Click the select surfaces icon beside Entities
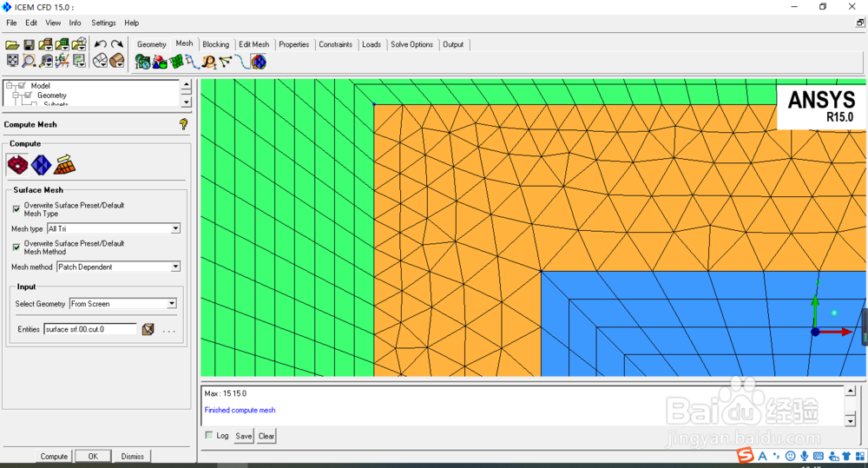 tap(148, 330)
